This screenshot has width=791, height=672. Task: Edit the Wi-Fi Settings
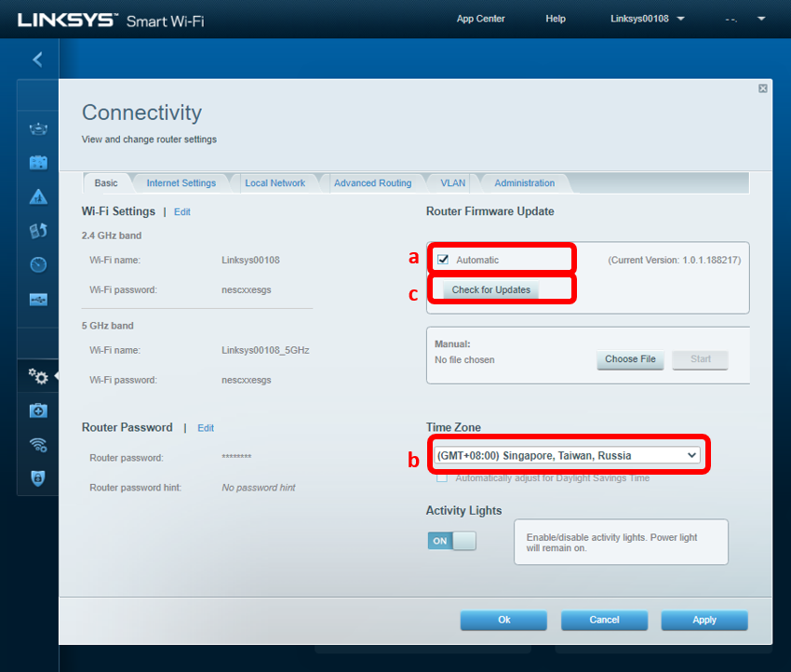pos(182,212)
